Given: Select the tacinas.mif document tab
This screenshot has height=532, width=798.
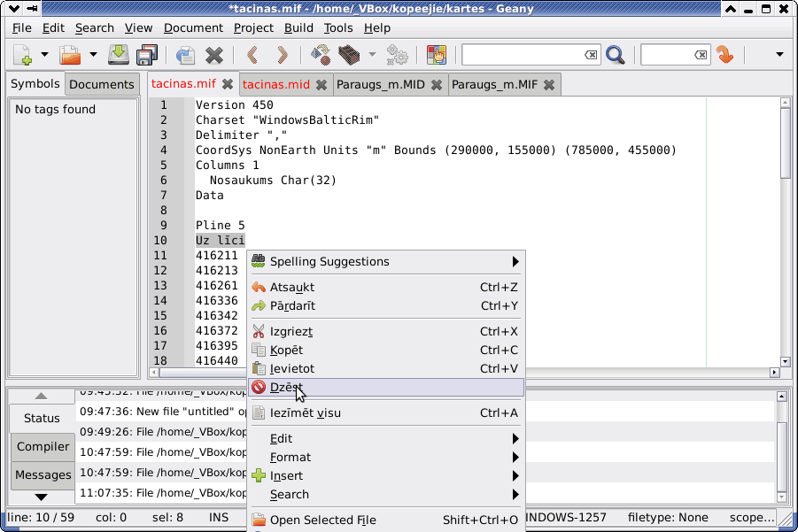Looking at the screenshot, I should click(x=183, y=84).
